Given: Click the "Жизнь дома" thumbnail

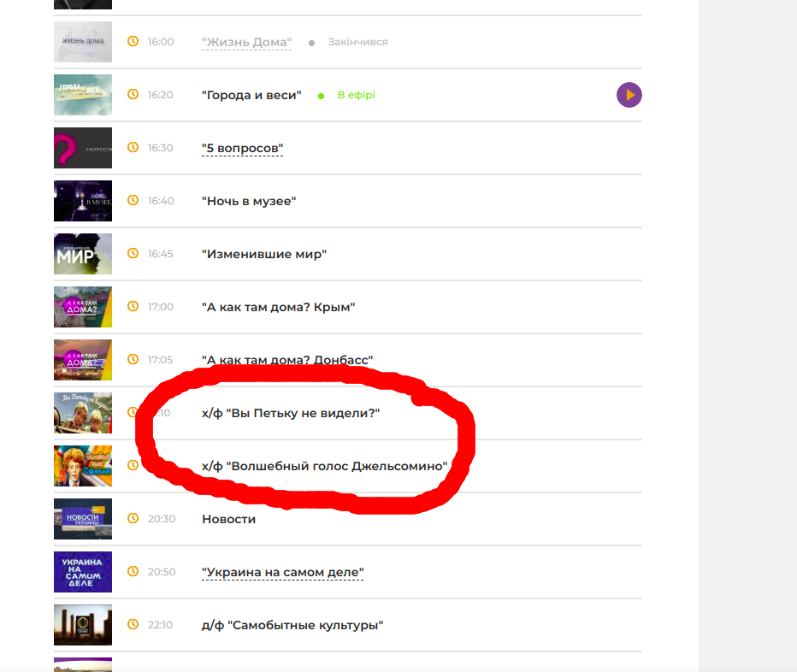Looking at the screenshot, I should (83, 42).
